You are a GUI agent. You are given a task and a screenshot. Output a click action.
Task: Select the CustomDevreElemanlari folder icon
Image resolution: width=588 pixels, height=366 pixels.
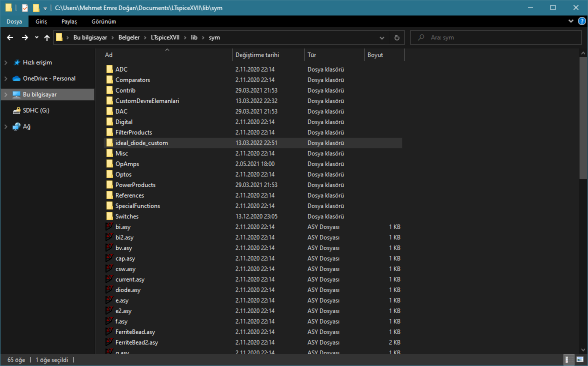coord(109,101)
